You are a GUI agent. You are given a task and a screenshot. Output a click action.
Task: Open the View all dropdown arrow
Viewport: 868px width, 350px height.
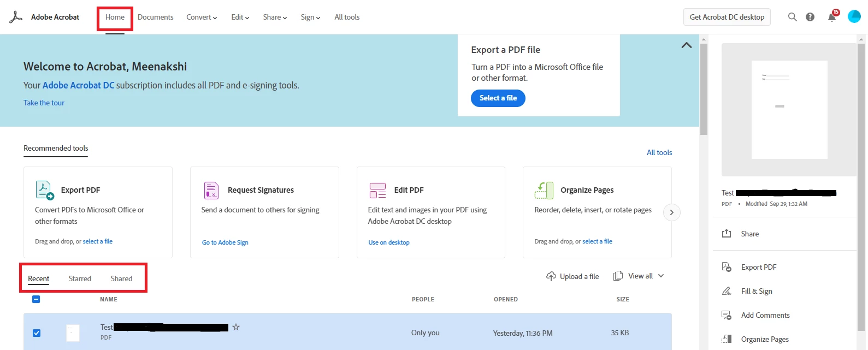click(x=661, y=276)
